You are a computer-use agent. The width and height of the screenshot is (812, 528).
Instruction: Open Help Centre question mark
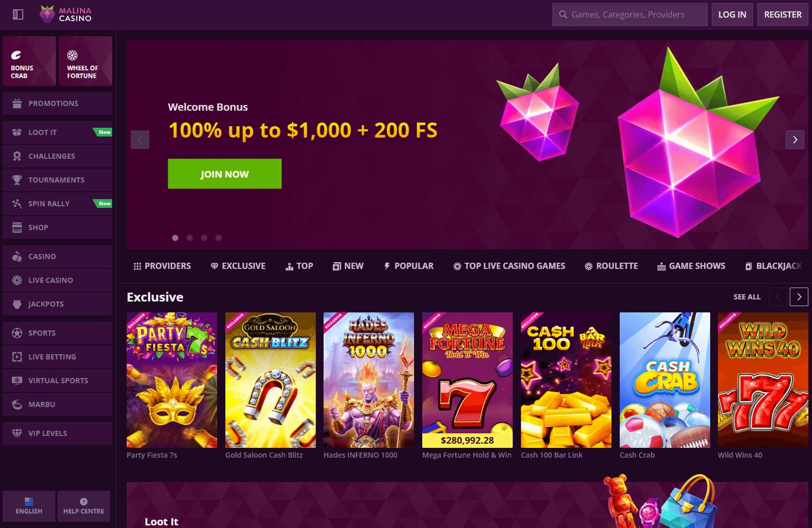(84, 506)
